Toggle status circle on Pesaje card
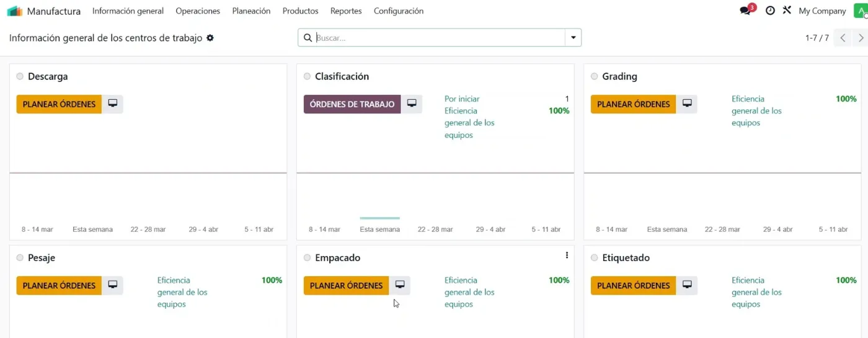Viewport: 868px width, 338px height. click(20, 257)
